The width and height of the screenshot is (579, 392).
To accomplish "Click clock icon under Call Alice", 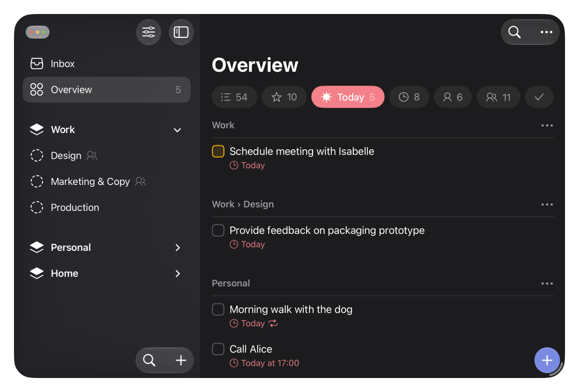I will coord(234,363).
